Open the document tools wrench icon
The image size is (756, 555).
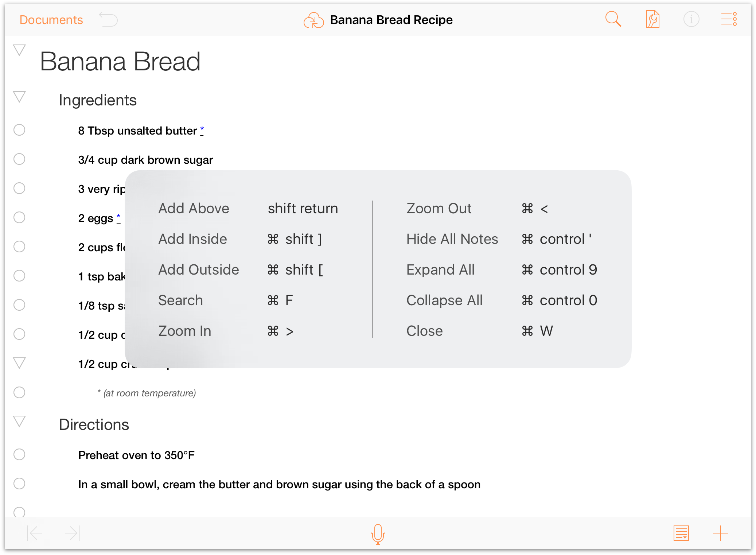click(652, 19)
